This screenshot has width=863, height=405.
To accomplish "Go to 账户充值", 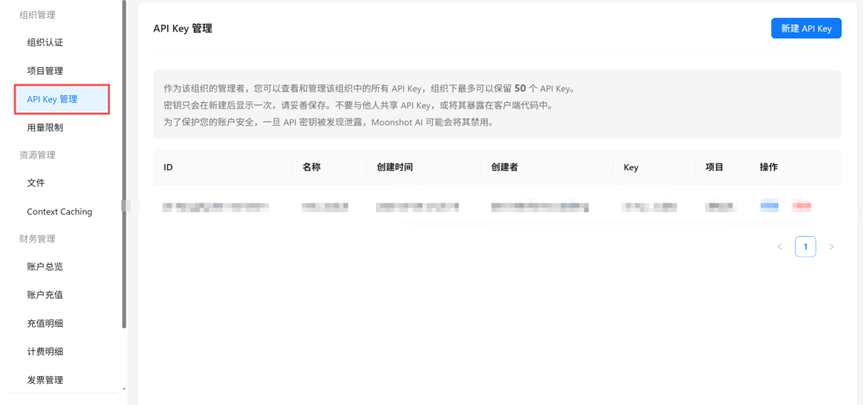I will click(45, 295).
